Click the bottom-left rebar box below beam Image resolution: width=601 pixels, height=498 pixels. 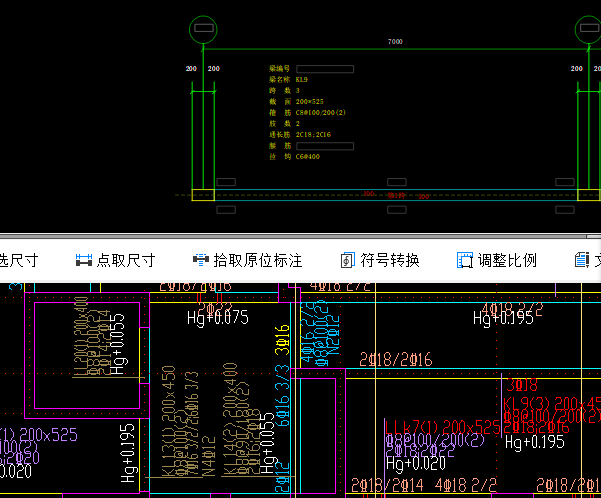226,210
